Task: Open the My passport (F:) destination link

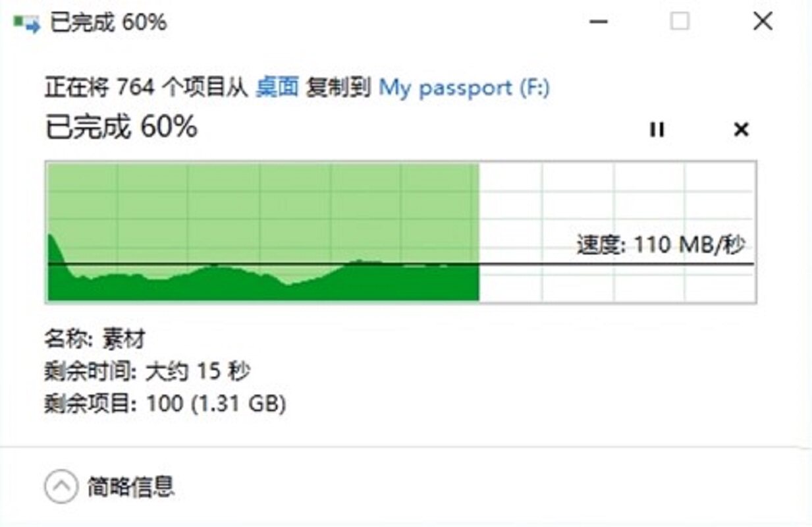Action: click(x=464, y=88)
